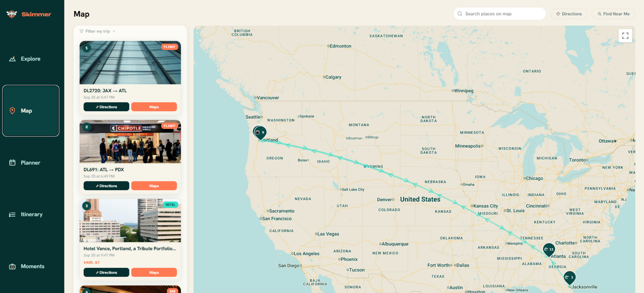This screenshot has width=644, height=293.
Task: Click the Directions button in header
Action: pyautogui.click(x=569, y=14)
